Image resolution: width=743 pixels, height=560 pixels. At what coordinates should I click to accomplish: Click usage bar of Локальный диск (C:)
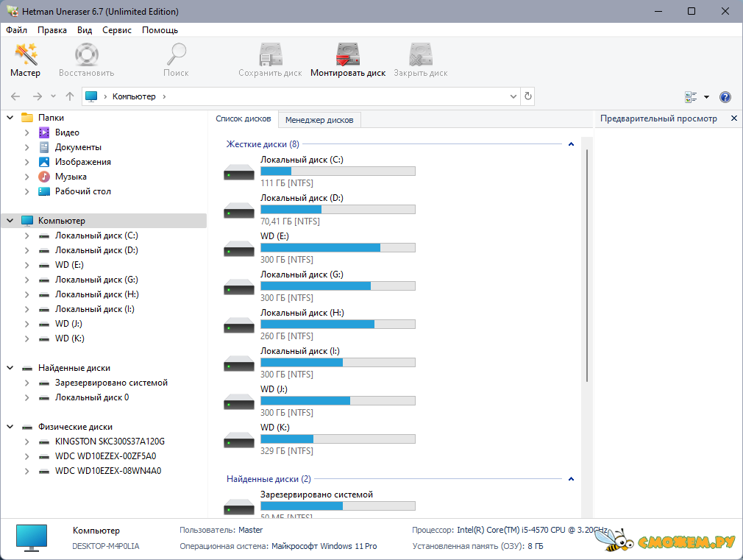click(338, 171)
